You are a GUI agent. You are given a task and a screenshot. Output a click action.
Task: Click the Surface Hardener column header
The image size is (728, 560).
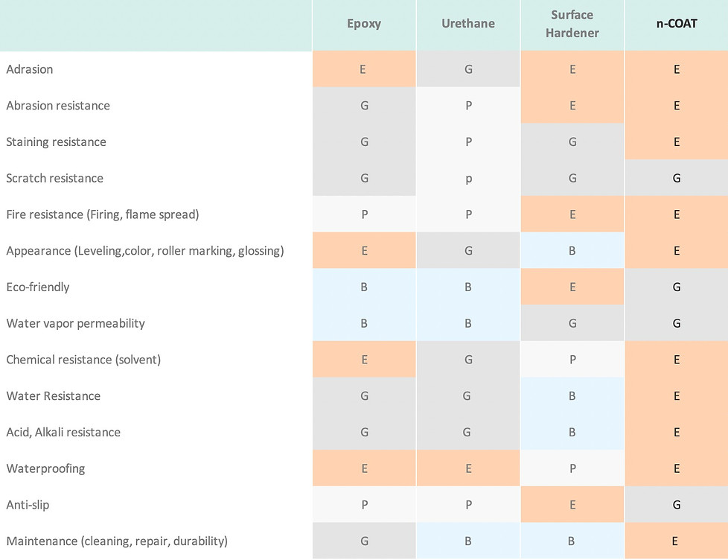click(x=572, y=24)
